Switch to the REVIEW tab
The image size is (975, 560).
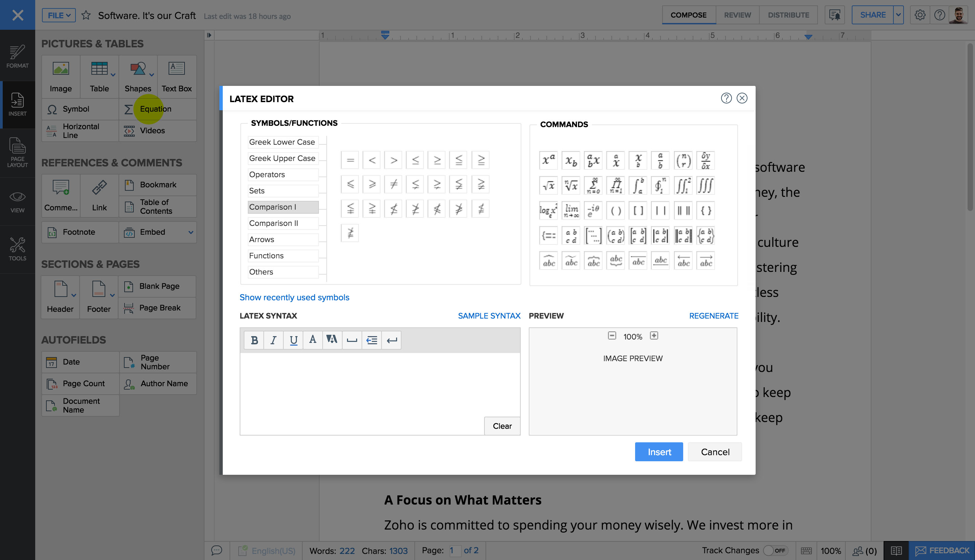coord(737,15)
